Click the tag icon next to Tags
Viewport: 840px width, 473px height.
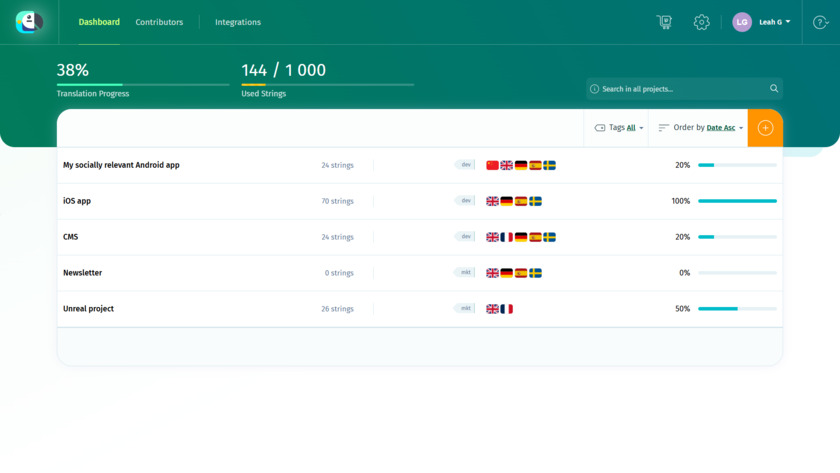600,127
